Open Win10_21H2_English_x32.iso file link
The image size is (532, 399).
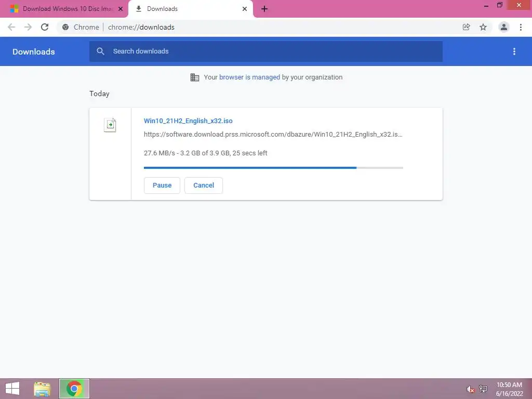pos(188,121)
